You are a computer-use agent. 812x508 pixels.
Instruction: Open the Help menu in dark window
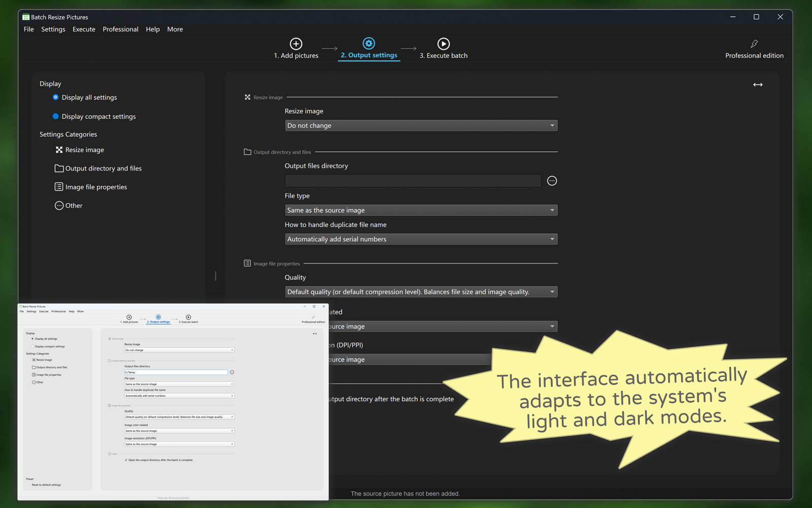coord(153,29)
